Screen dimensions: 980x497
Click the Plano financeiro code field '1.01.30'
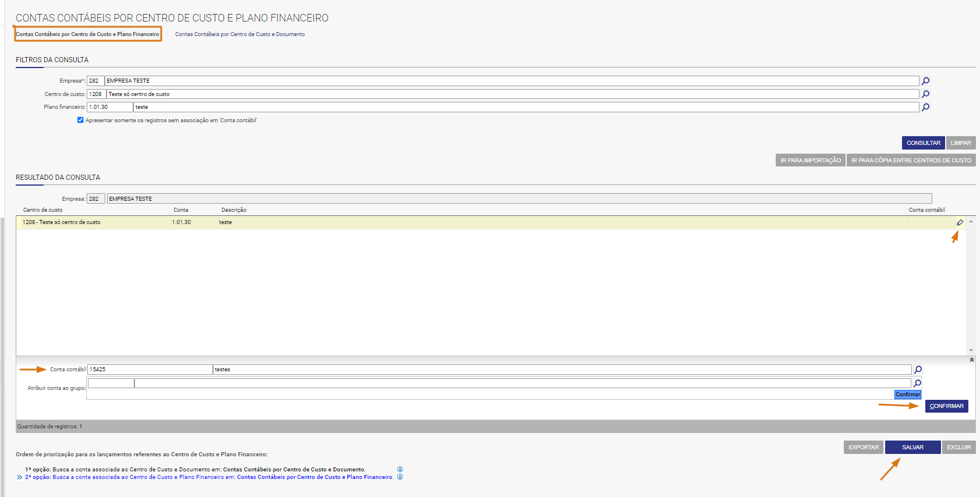[x=110, y=107]
